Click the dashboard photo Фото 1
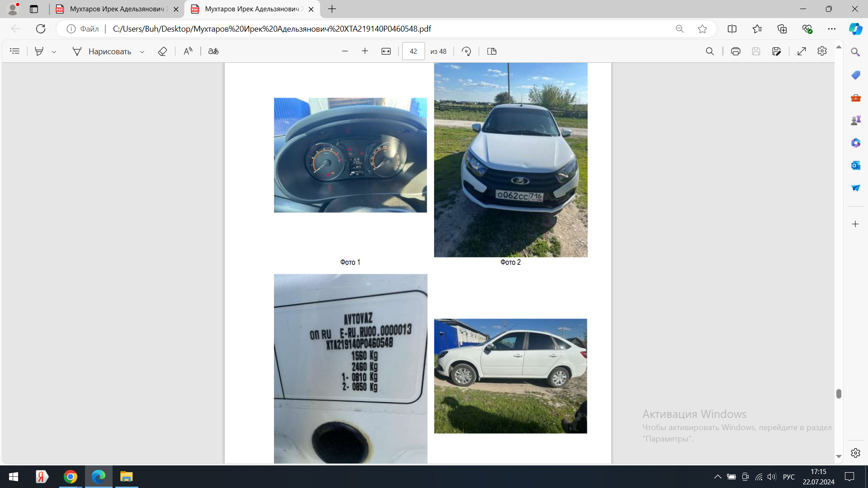Viewport: 868px width, 488px height. 350,155
